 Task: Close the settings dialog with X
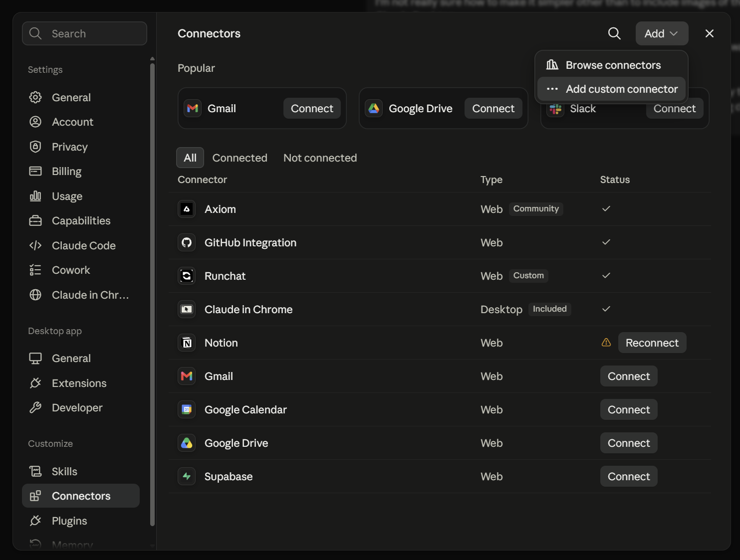pyautogui.click(x=709, y=33)
